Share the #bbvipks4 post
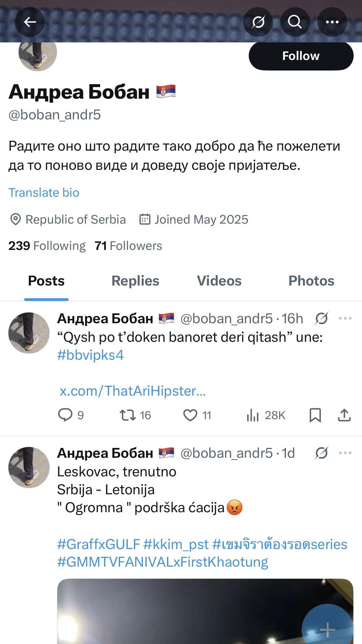Image resolution: width=362 pixels, height=644 pixels. pyautogui.click(x=344, y=415)
